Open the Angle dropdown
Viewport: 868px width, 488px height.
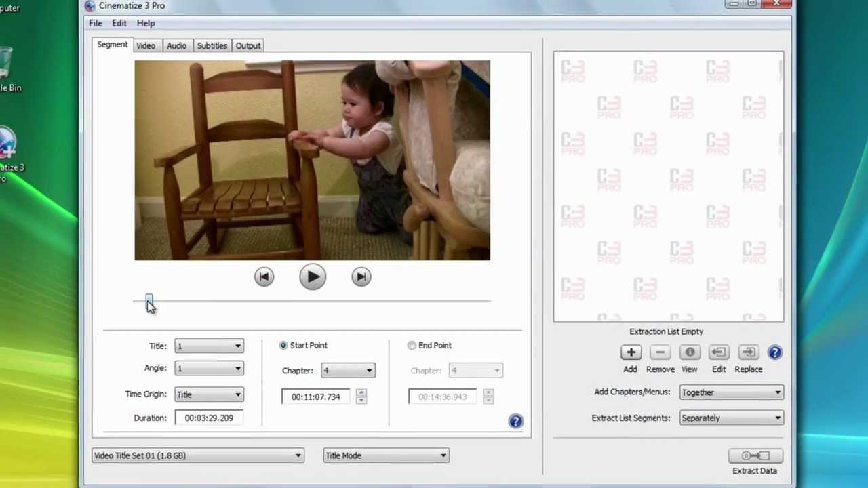point(209,369)
